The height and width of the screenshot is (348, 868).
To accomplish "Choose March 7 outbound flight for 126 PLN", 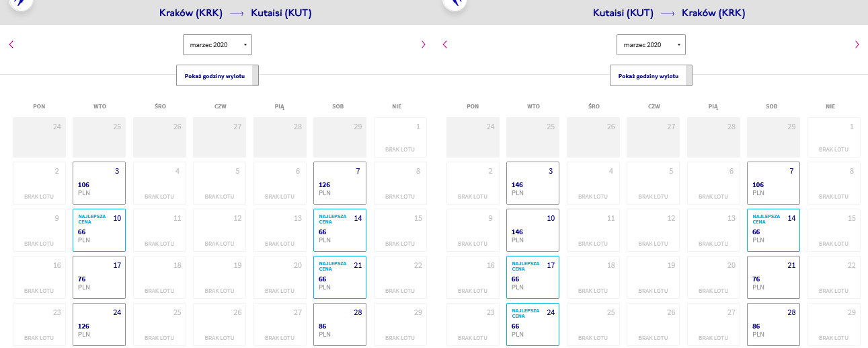I will 340,183.
